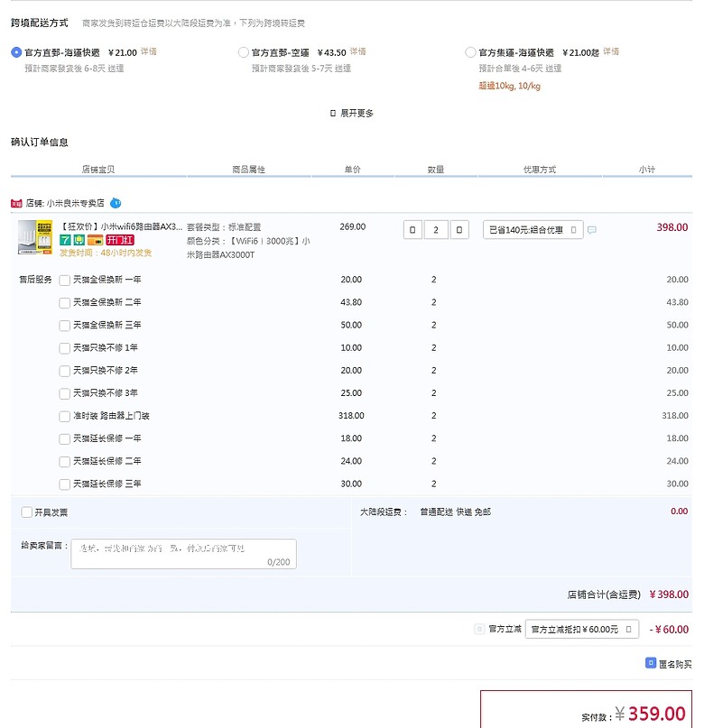View 详情 for sea express ¥21.00
The height and width of the screenshot is (728, 704).
tap(149, 51)
